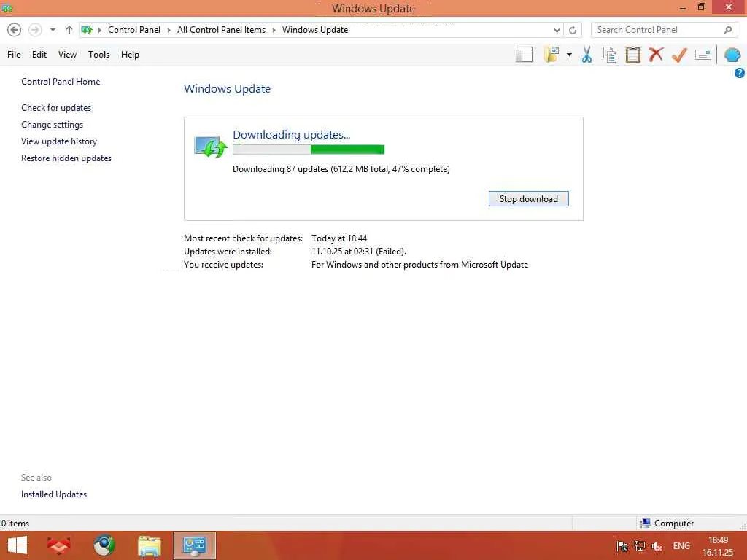Open the recent locations dropdown arrow

(x=53, y=30)
